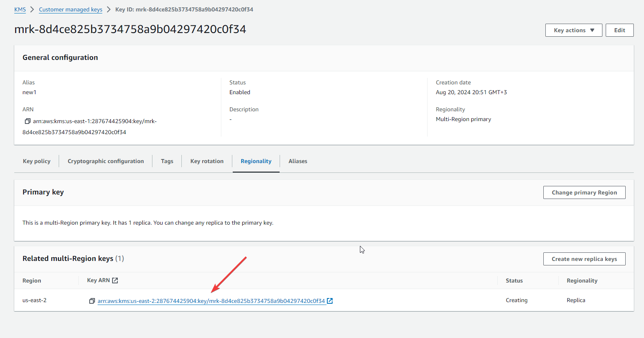The height and width of the screenshot is (338, 644).
Task: Click the Key ID breadcrumb text
Action: click(184, 9)
